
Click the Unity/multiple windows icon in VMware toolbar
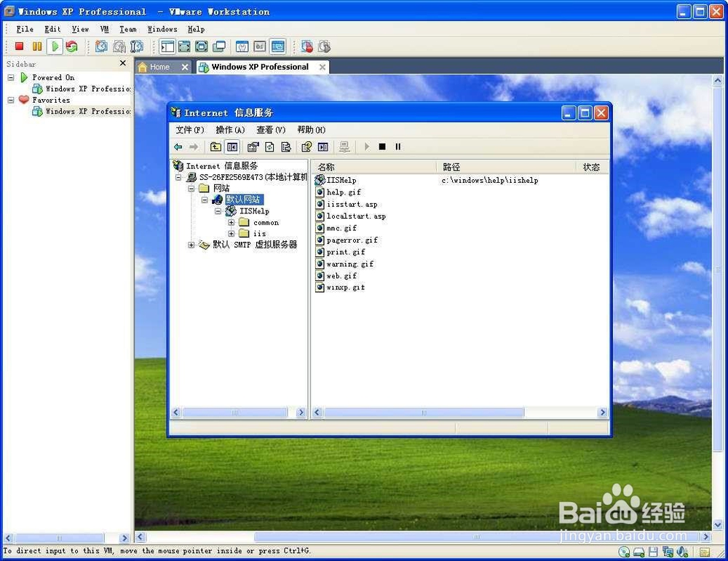tap(218, 46)
